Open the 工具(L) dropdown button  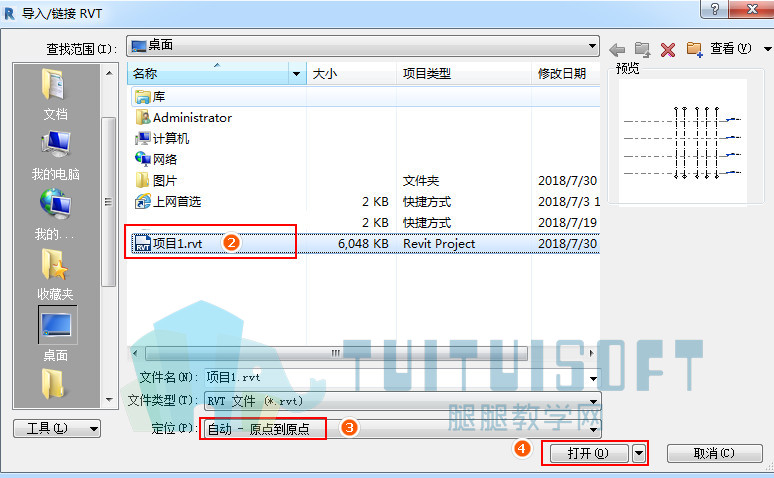pyautogui.click(x=57, y=429)
